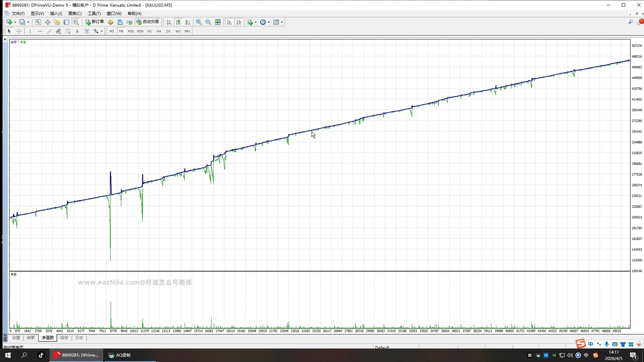Open the 帮助(H) menu
The height and width of the screenshot is (362, 644).
(135, 13)
